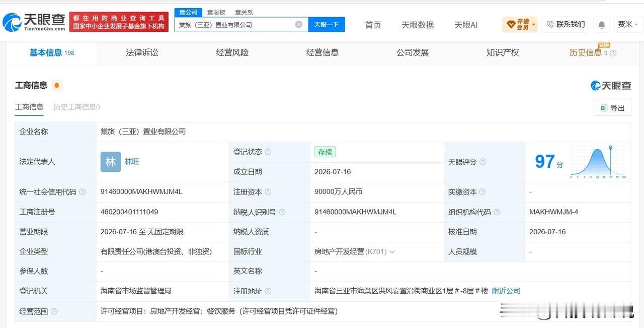Viewport: 644px width, 328px height.
Task: Select the 核准日期 value 2026-07-16
Action: (547, 232)
